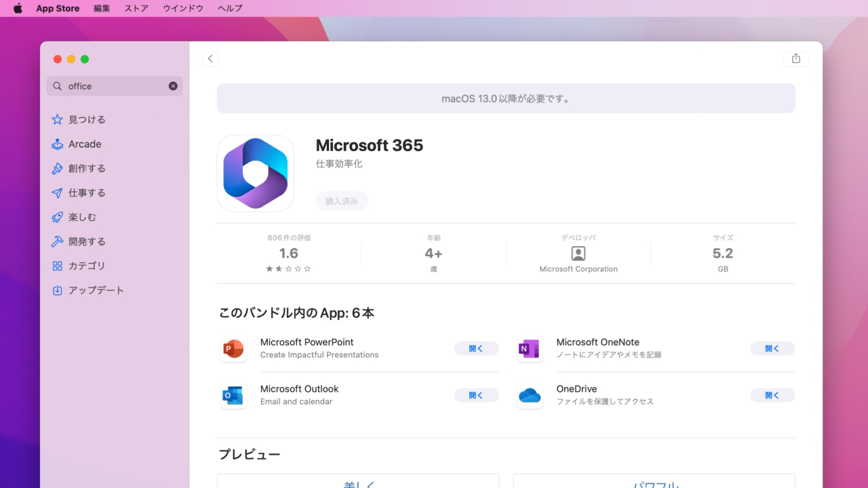Screen dimensions: 868x488
Task: Open the ウインドウ menu in the menu bar
Action: [182, 8]
